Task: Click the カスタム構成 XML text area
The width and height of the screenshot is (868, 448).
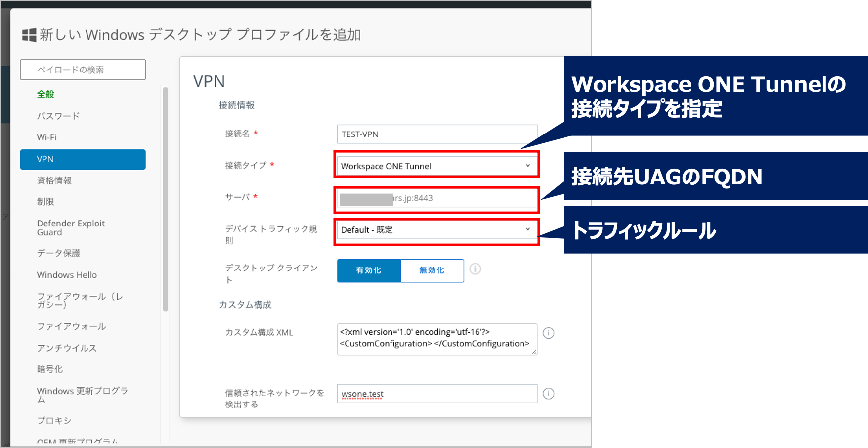Action: click(436, 339)
